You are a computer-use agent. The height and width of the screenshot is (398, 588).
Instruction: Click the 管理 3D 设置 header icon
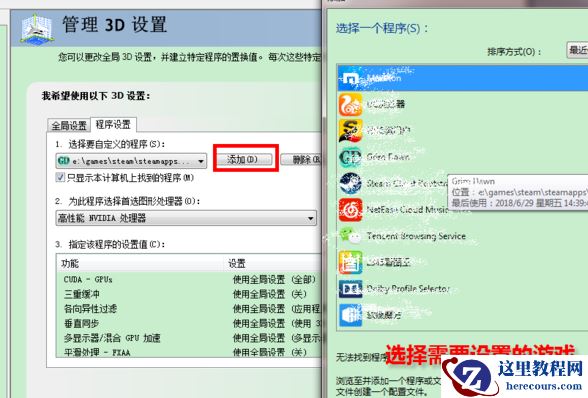(36, 29)
